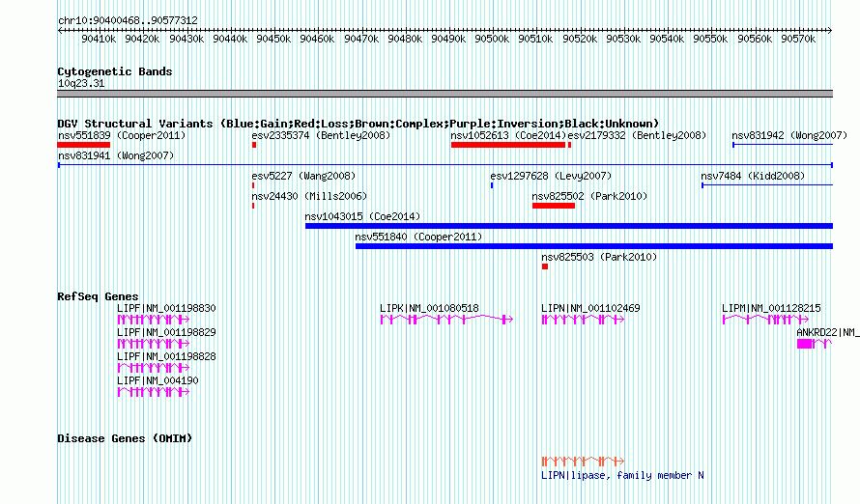
Task: Click nsv7484 (Kidd2008) variant label
Action: 753,176
